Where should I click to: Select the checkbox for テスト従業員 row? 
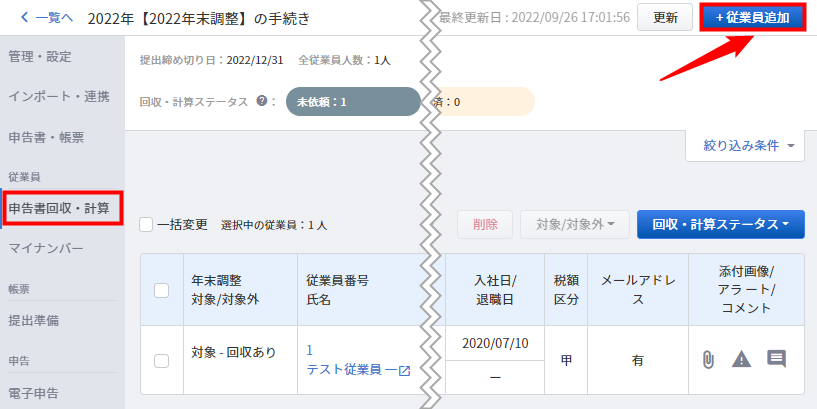[x=162, y=361]
